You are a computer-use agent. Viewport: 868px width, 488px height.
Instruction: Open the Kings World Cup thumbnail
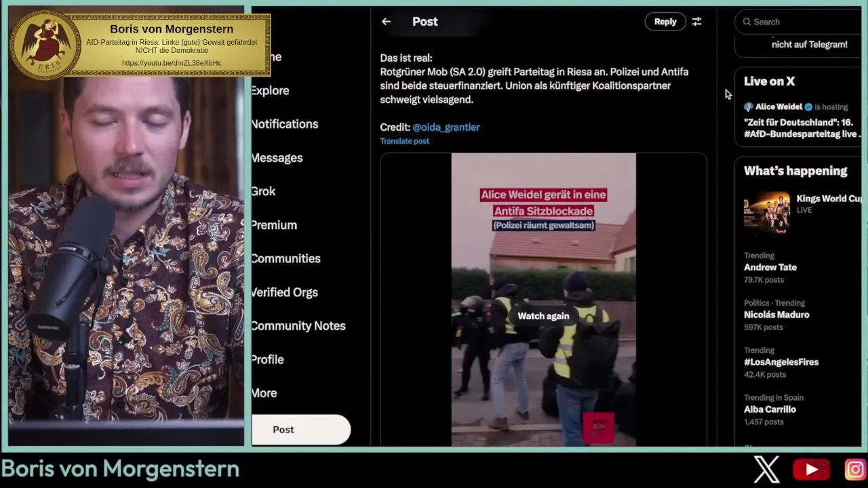point(767,212)
